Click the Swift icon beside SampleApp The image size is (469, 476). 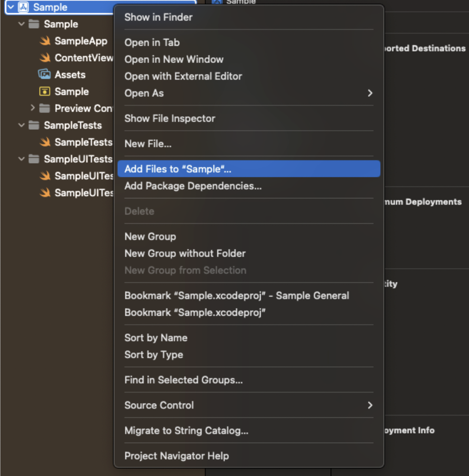click(x=45, y=41)
